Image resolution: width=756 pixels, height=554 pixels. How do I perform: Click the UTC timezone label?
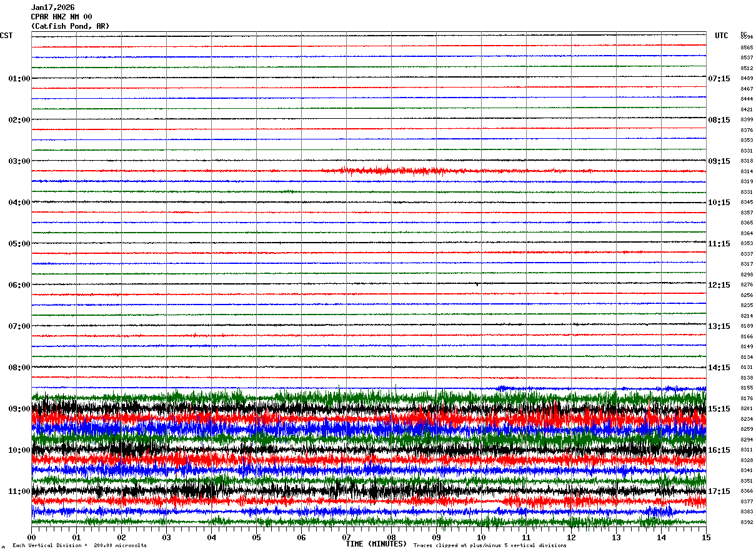[722, 36]
